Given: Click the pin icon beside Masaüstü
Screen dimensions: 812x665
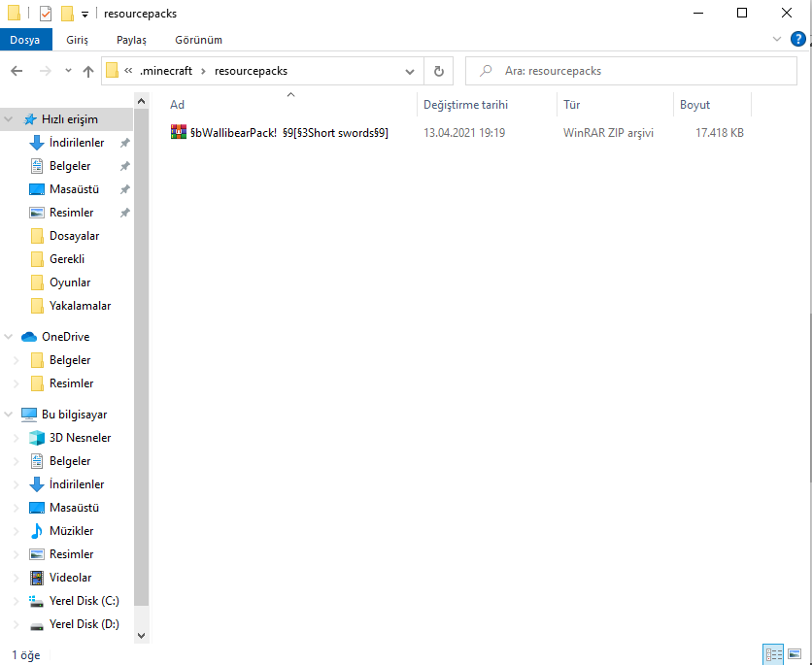Looking at the screenshot, I should point(124,189).
